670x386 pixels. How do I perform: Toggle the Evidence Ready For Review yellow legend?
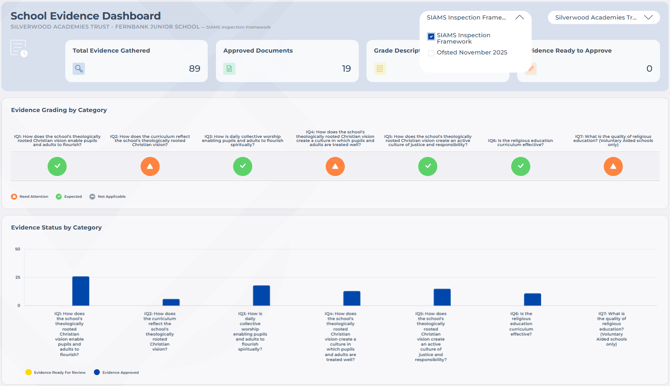point(29,372)
